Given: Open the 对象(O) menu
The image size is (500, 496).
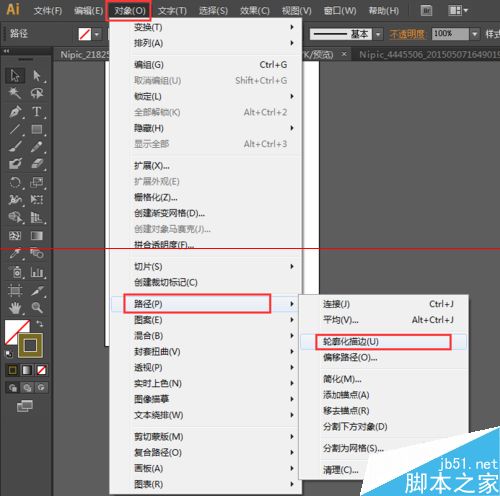Looking at the screenshot, I should pyautogui.click(x=129, y=11).
